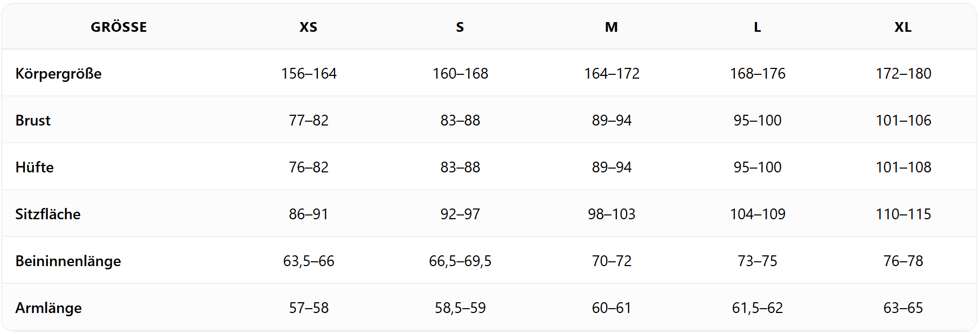
Task: Click Brust value 77–82 for XS
Action: [309, 120]
